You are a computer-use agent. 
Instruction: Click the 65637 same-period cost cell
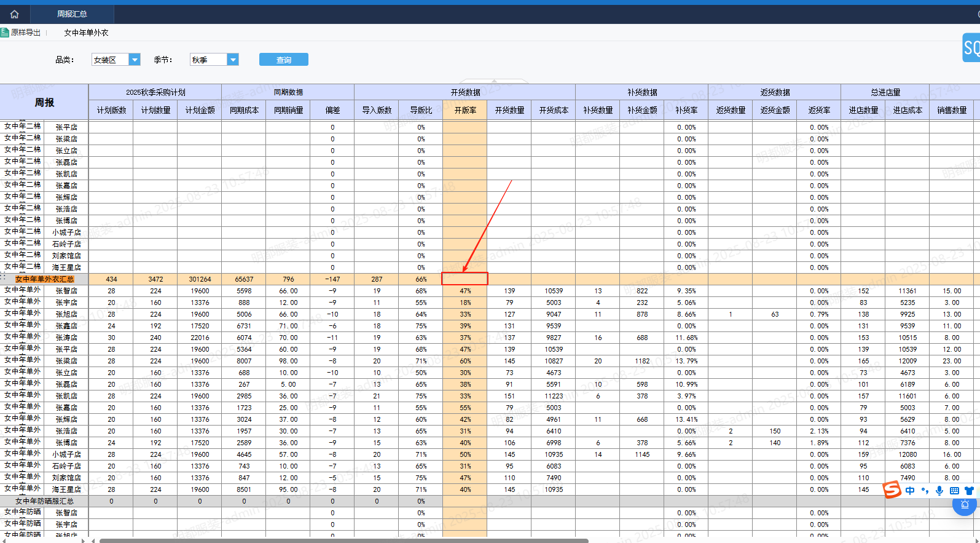pos(244,279)
